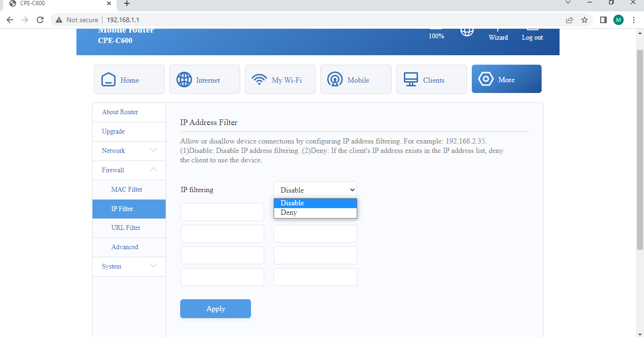
Task: Open the My Wi-Fi tab
Action: coord(280,79)
